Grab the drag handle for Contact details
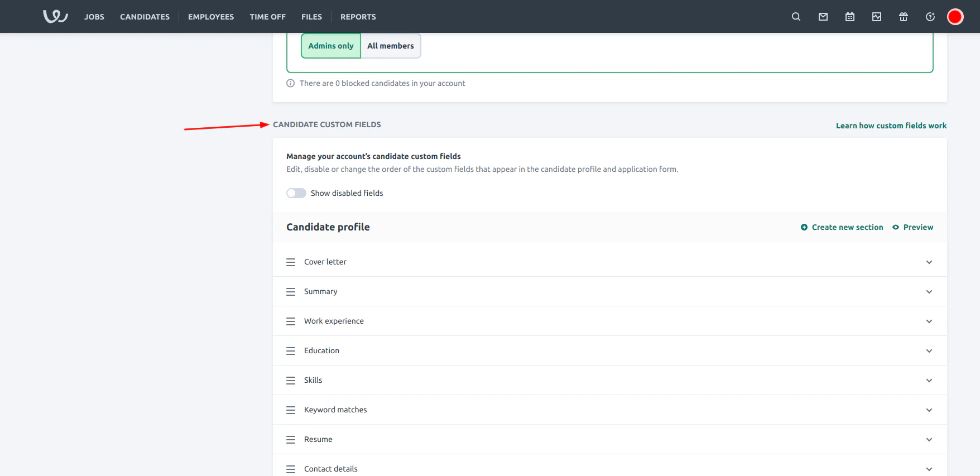 click(x=291, y=469)
